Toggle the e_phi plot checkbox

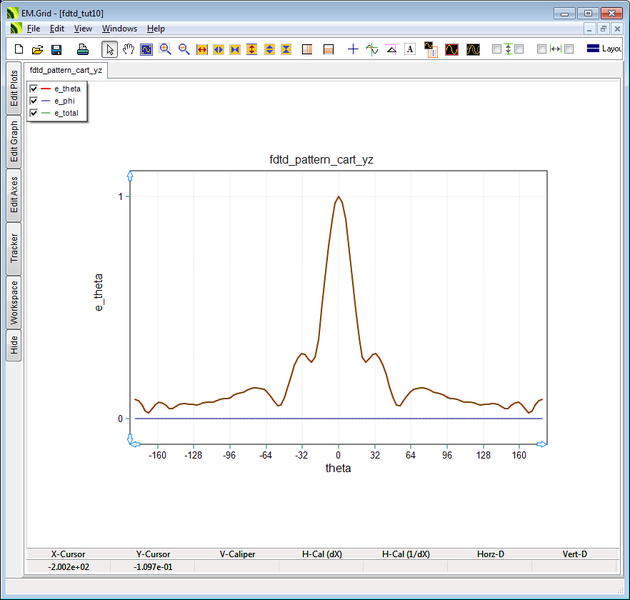click(34, 101)
